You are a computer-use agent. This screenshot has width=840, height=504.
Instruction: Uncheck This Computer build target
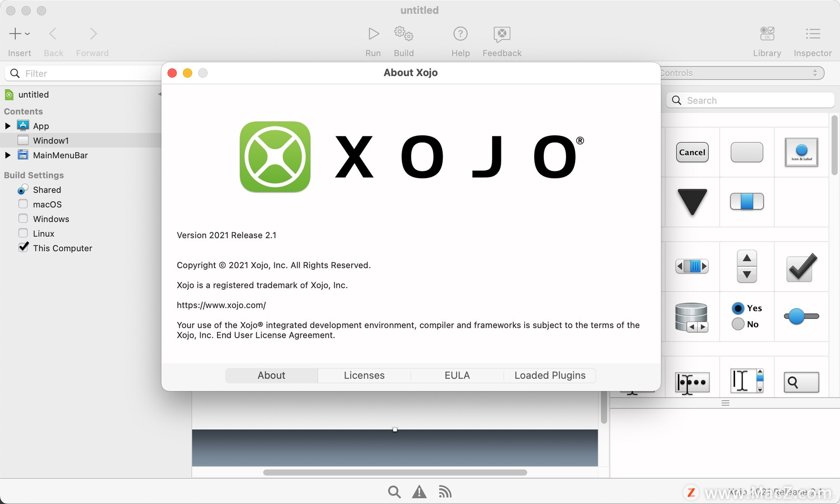pyautogui.click(x=23, y=248)
